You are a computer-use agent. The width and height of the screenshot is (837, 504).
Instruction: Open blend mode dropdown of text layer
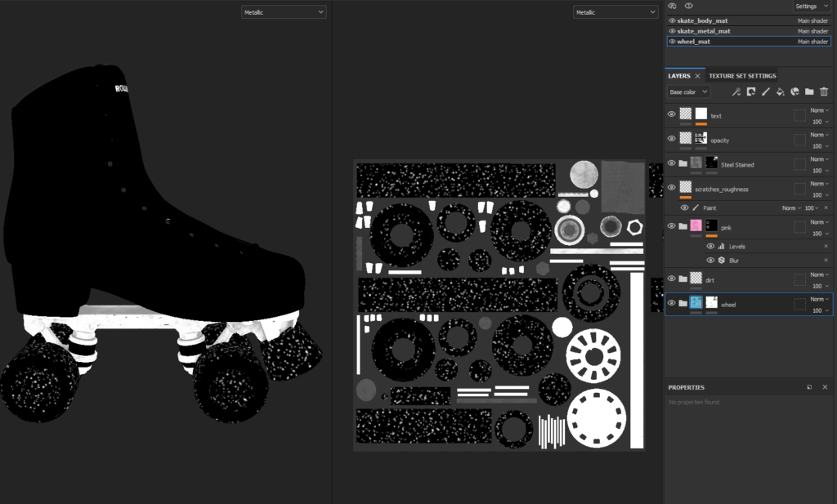click(x=819, y=110)
